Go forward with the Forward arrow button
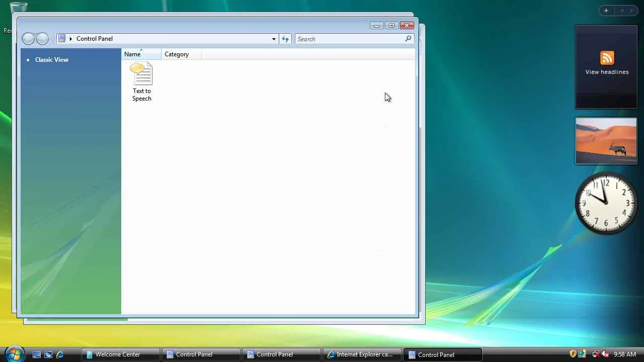This screenshot has width=644, height=362. tap(42, 39)
